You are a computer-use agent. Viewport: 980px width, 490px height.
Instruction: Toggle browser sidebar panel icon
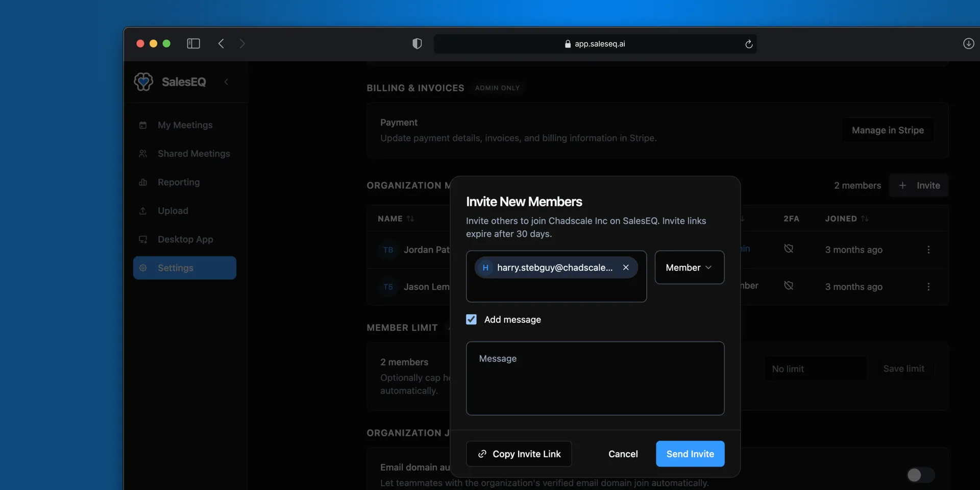[193, 43]
